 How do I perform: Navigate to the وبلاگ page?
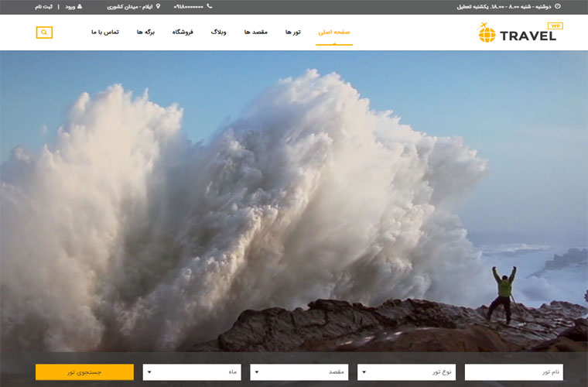(x=219, y=33)
